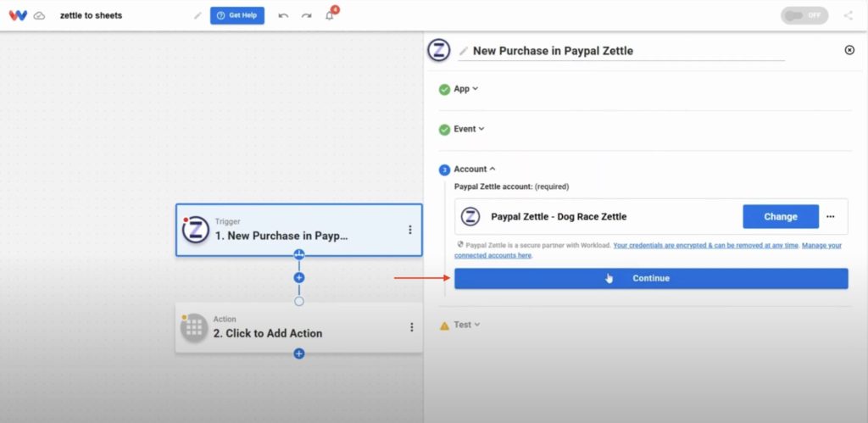Image resolution: width=868 pixels, height=423 pixels.
Task: Click the share icon
Action: 848,15
